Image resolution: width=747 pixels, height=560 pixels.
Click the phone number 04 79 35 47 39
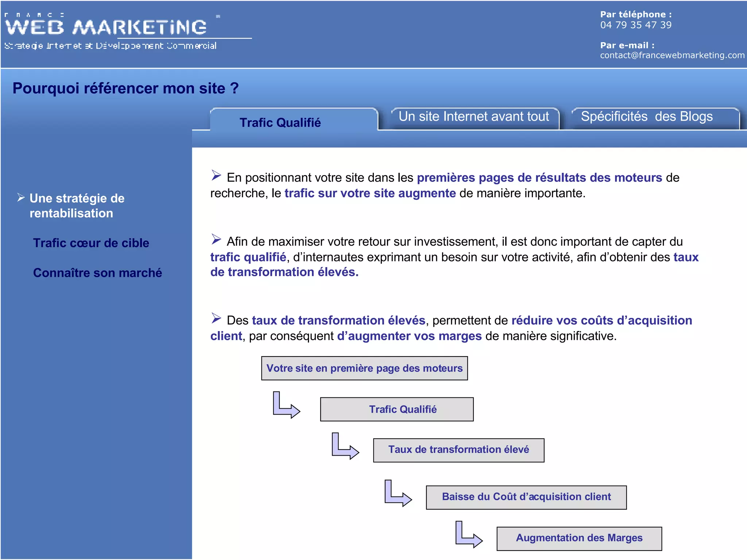point(635,25)
